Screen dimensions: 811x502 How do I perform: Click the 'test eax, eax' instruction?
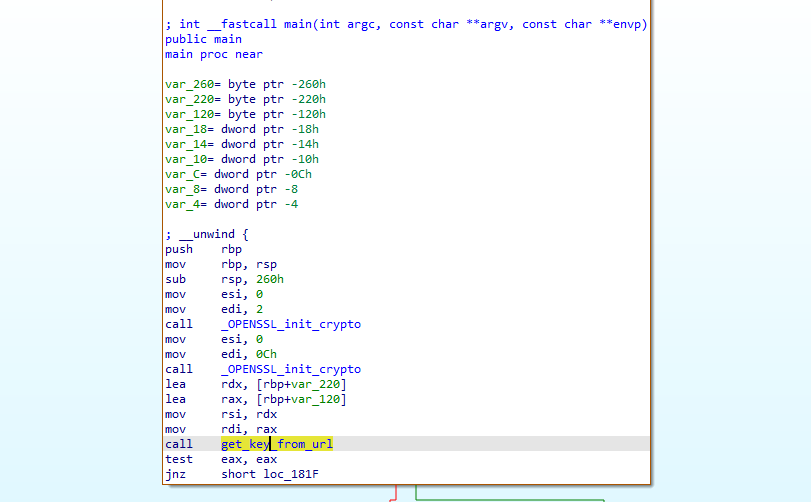coord(221,459)
